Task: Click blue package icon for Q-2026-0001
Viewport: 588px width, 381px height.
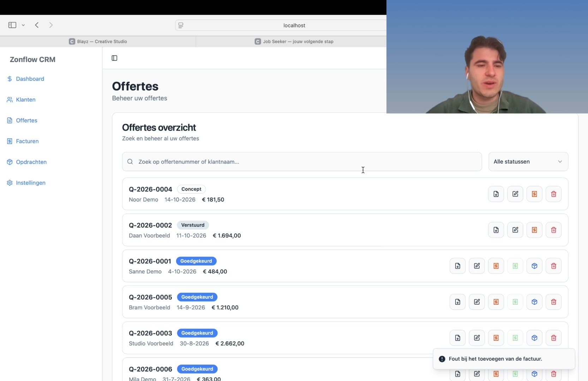Action: [534, 266]
